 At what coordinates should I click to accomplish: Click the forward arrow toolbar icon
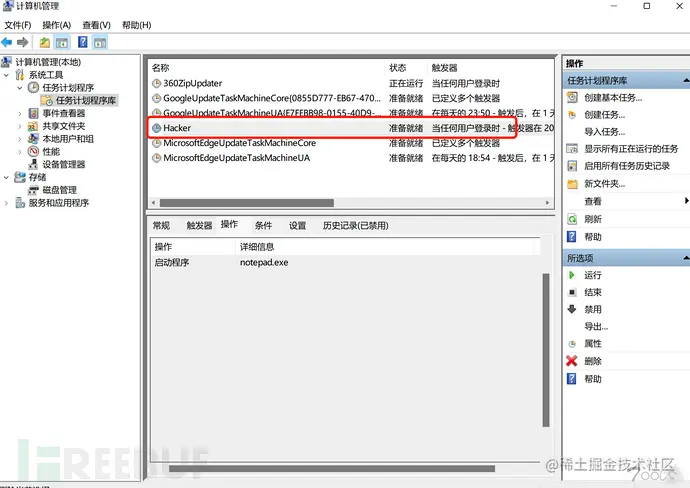click(22, 42)
